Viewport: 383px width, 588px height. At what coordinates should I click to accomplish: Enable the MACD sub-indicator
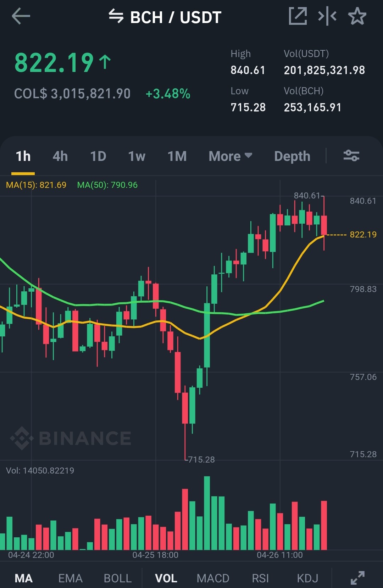click(x=213, y=578)
